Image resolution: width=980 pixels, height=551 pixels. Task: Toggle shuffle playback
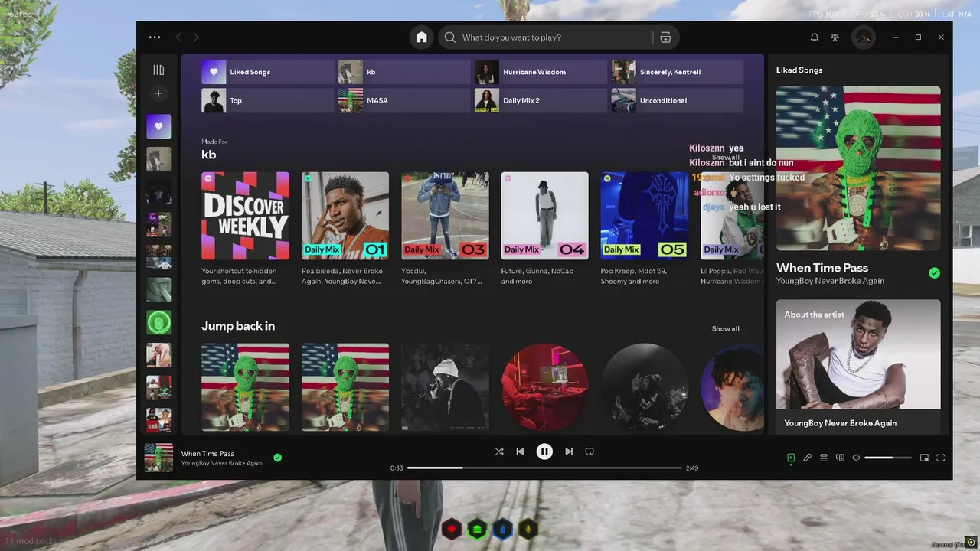(499, 452)
